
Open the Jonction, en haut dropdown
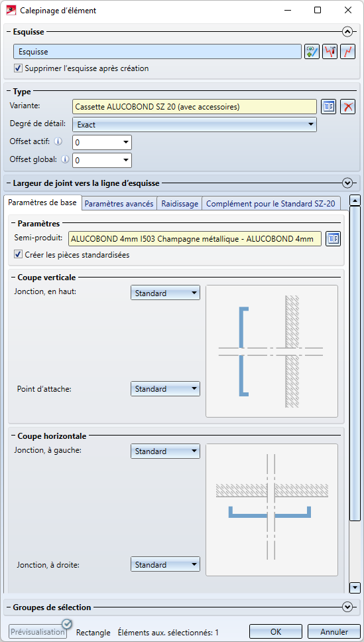click(x=165, y=293)
